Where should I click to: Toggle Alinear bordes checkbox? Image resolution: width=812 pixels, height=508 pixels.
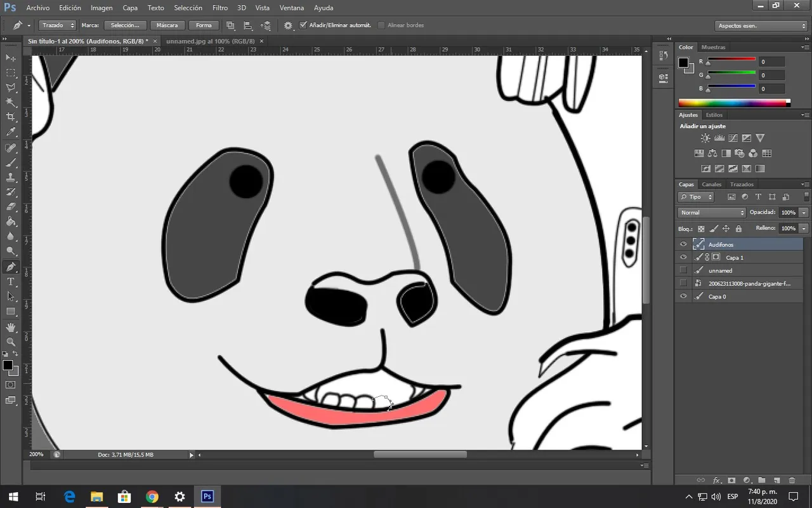click(x=381, y=25)
